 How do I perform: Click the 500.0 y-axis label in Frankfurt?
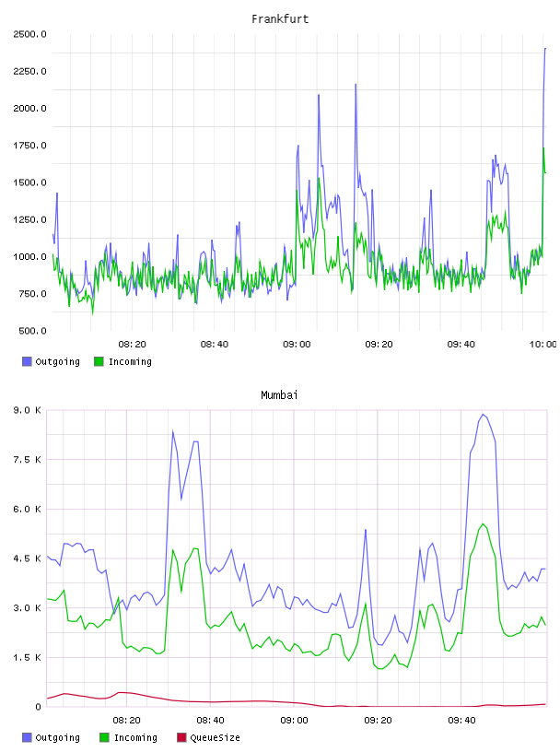32,331
